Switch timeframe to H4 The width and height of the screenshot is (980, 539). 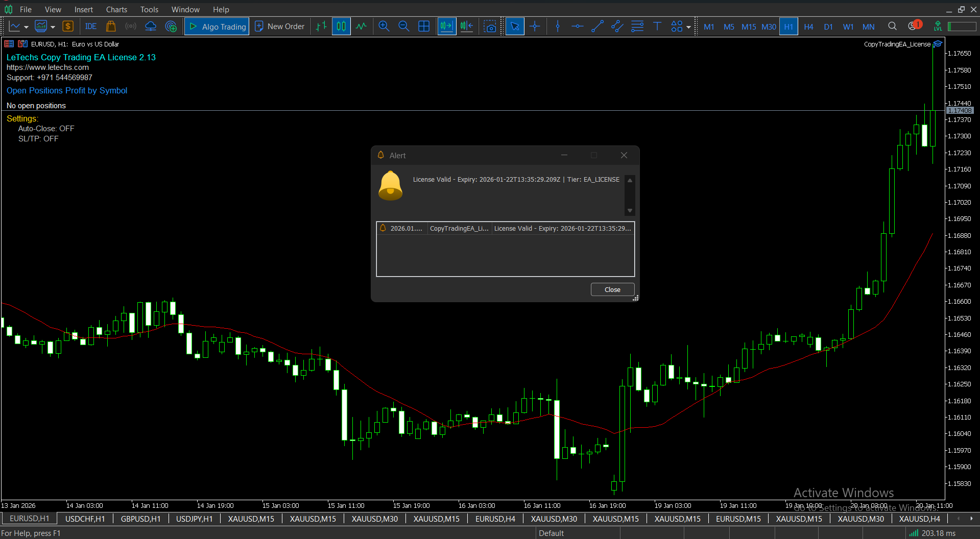(x=808, y=27)
